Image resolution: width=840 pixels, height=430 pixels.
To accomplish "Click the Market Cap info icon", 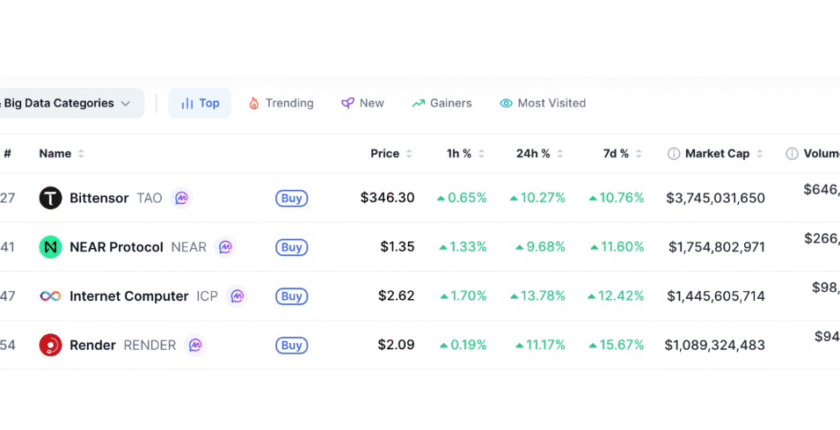I will [674, 154].
